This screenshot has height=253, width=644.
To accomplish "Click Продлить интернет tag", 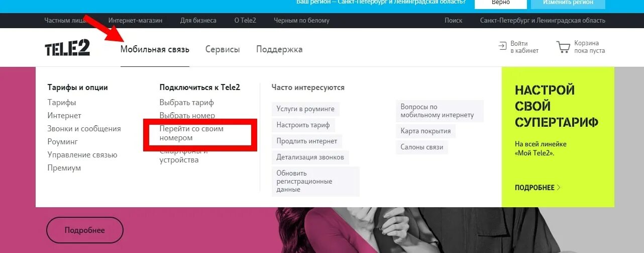I will (x=307, y=141).
